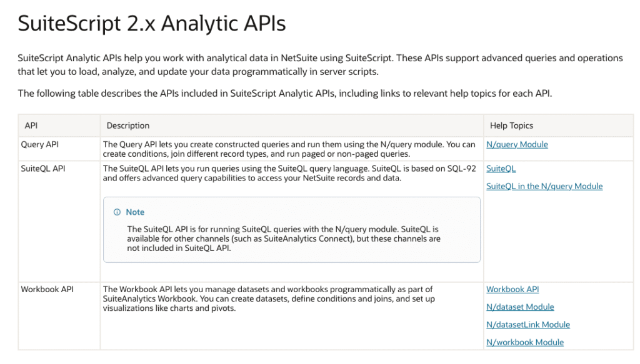Follow the SuiteQL in the N/query Module link

(x=544, y=186)
